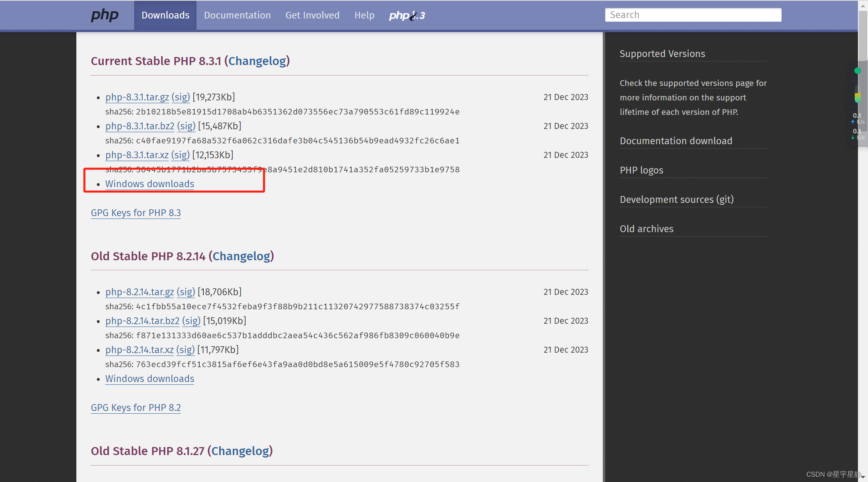Screen dimensions: 868x482
Task: Open sig link for php-8.3.1.tar.gz
Action: click(181, 97)
